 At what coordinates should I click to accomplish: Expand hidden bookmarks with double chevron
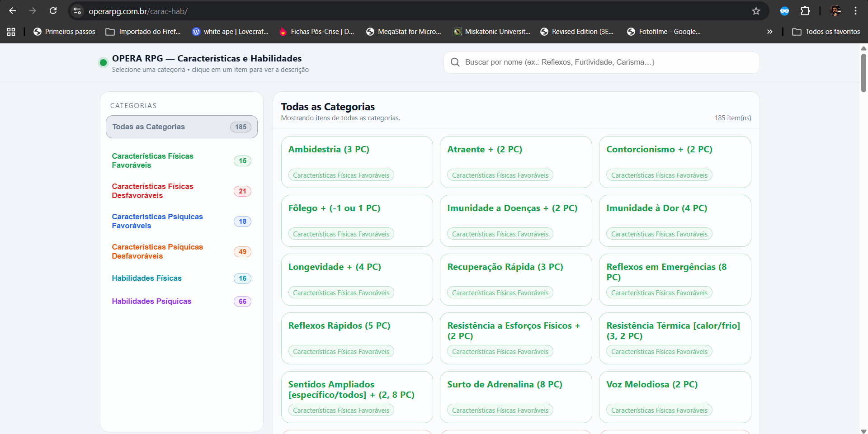769,32
